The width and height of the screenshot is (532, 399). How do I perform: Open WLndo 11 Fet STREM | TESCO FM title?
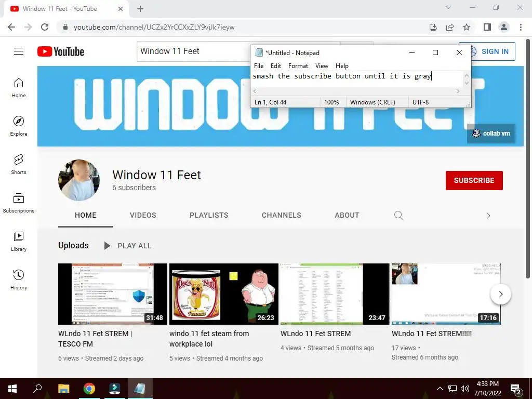[x=96, y=339]
